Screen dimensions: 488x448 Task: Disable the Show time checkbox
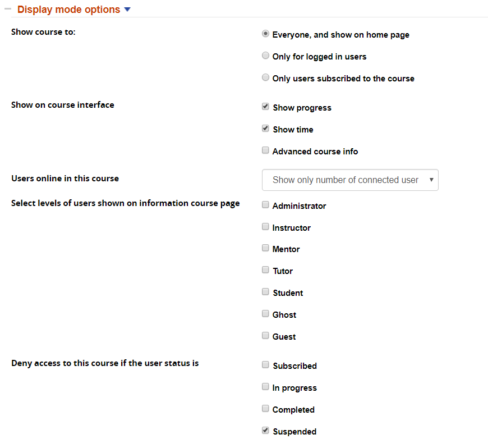266,129
